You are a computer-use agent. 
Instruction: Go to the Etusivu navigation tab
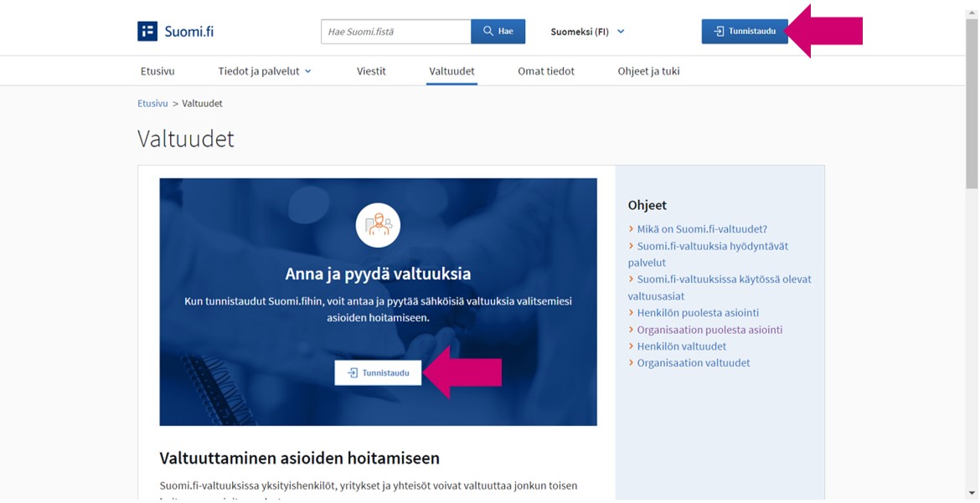[x=157, y=71]
